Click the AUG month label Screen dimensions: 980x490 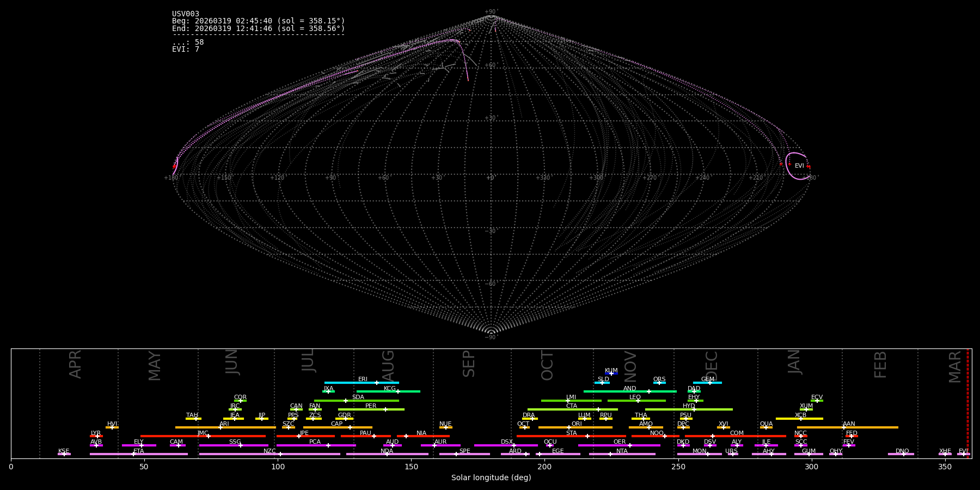[388, 364]
